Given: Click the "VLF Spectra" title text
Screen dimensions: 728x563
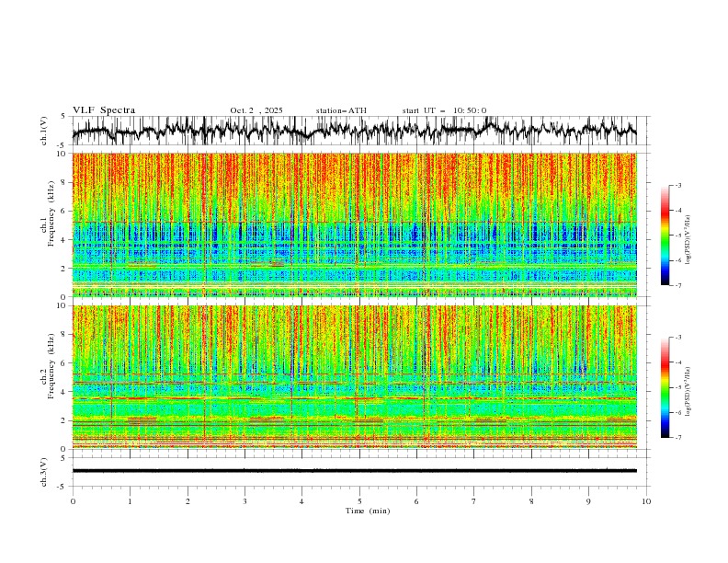Looking at the screenshot, I should tap(104, 110).
